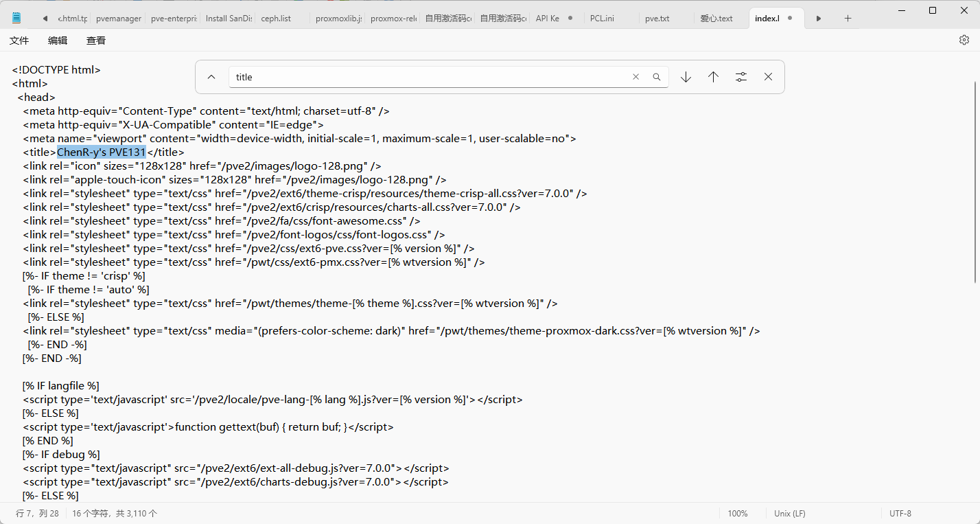Click the <head> tag line

click(x=36, y=97)
